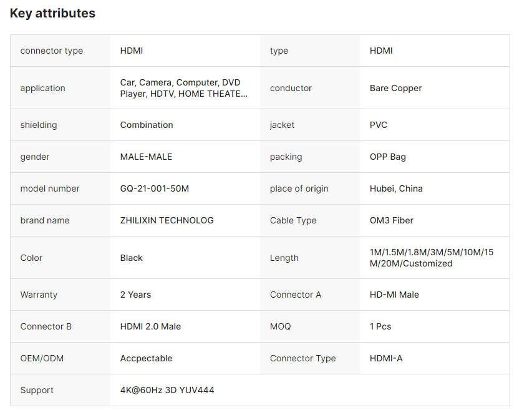Click the 4K@60Hz 3D YUV444 support value
This screenshot has width=532, height=410.
167,390
